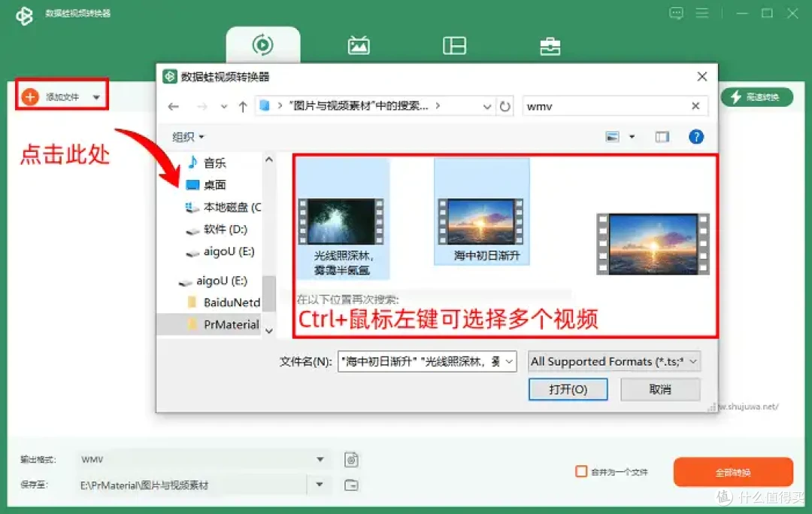Viewport: 812px width, 514px height.
Task: Go forward in file dialog
Action: point(202,106)
